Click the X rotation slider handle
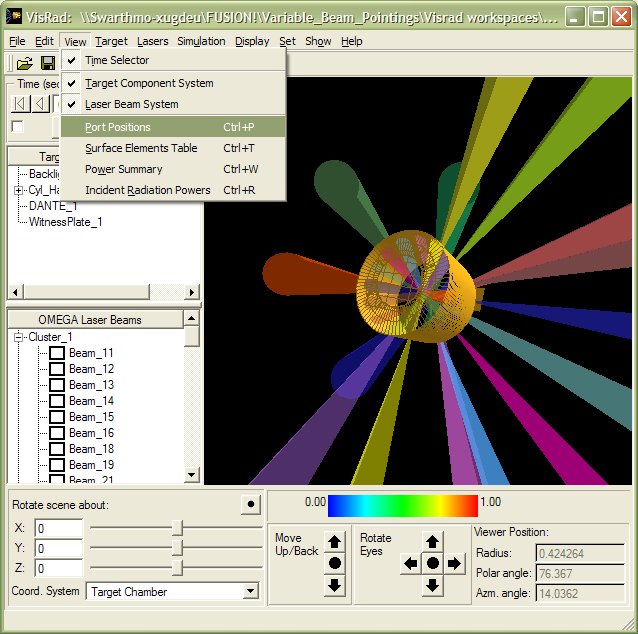The width and height of the screenshot is (638, 634). (x=177, y=527)
